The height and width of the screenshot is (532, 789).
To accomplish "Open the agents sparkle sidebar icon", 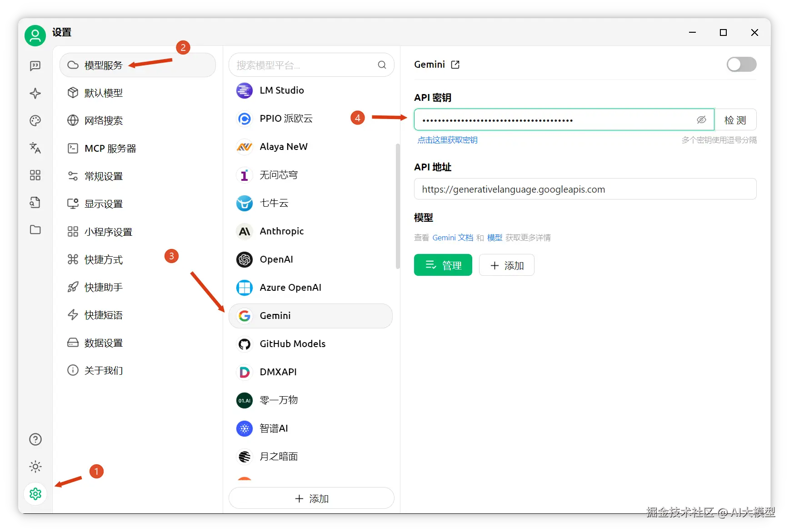I will point(35,94).
